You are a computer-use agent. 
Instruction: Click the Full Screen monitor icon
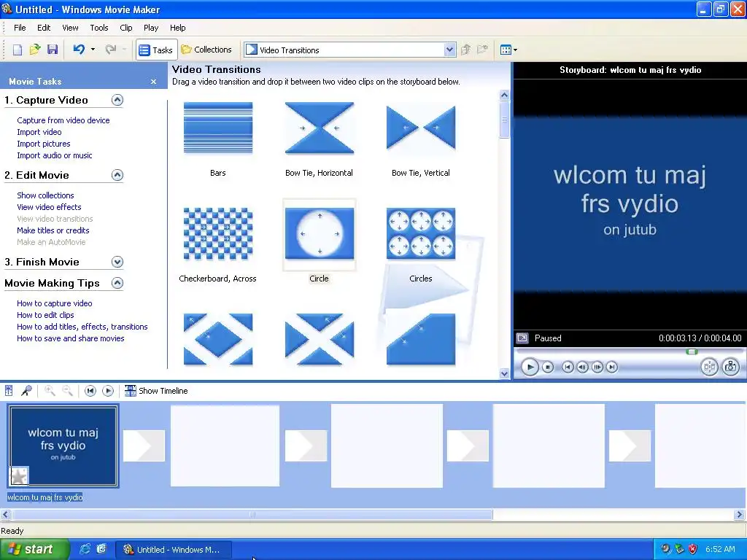coord(522,338)
